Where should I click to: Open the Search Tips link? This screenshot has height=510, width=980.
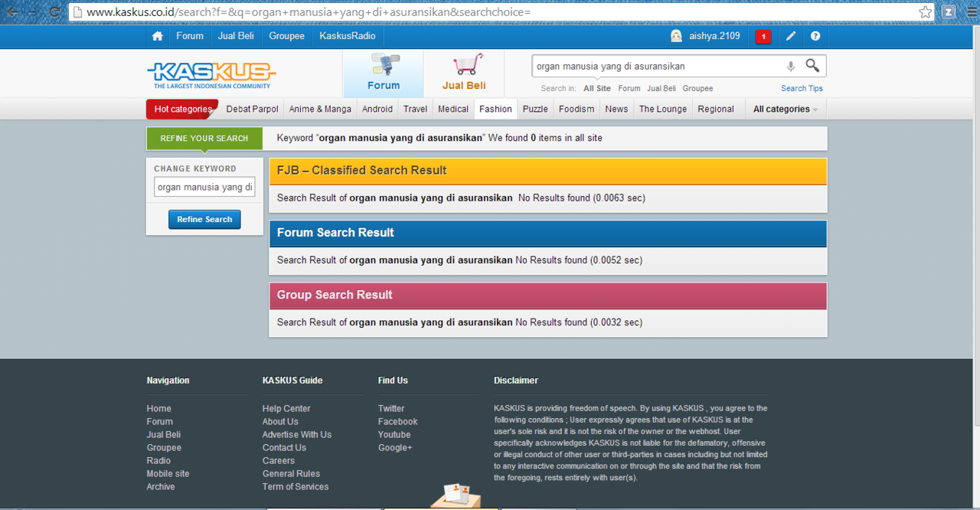pos(802,89)
